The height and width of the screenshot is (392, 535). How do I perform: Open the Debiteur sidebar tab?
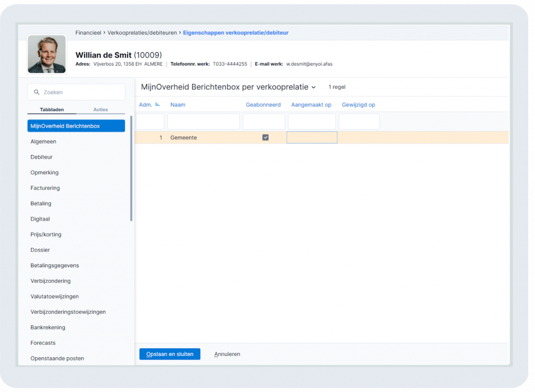coord(42,157)
